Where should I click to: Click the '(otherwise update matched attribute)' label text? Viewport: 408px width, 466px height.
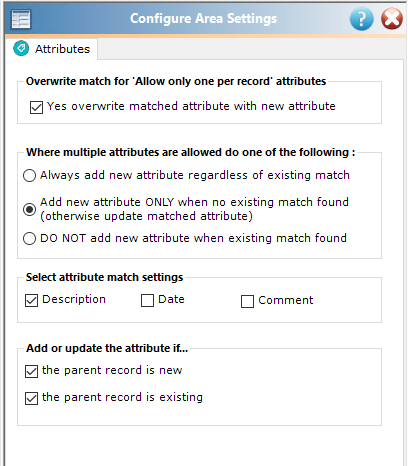point(146,216)
